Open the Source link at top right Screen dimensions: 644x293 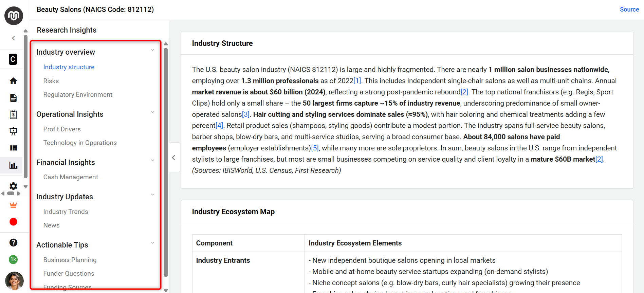coord(629,10)
